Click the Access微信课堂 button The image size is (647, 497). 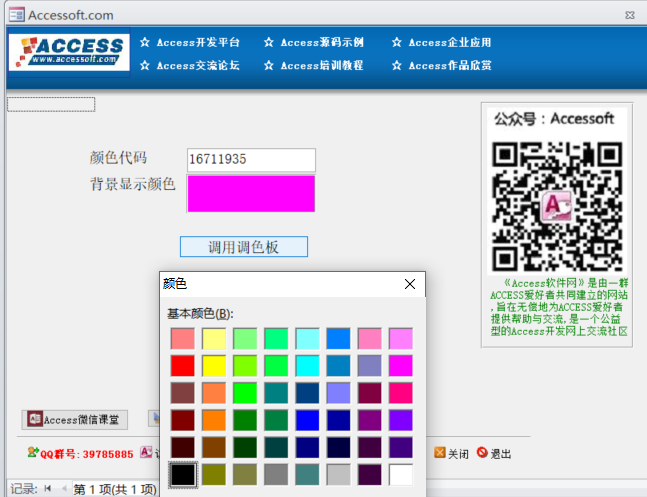(75, 420)
